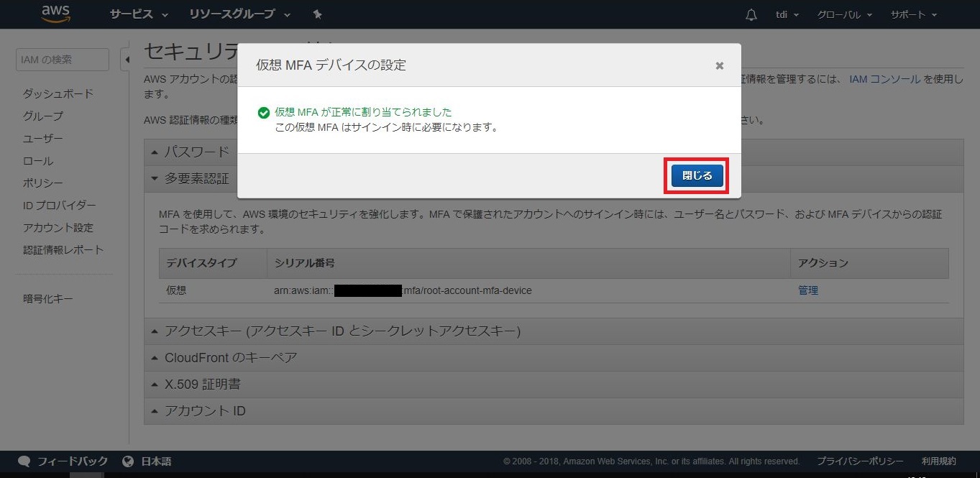Click the IAM の検索 search field
This screenshot has height=478, width=980.
click(x=62, y=60)
